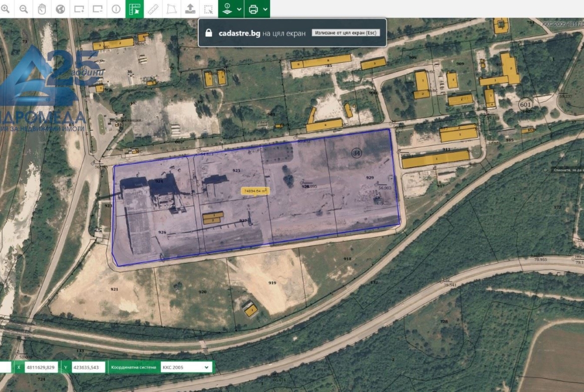Image resolution: width=584 pixels, height=392 pixels.
Task: Activate the info identify tool
Action: (116, 9)
